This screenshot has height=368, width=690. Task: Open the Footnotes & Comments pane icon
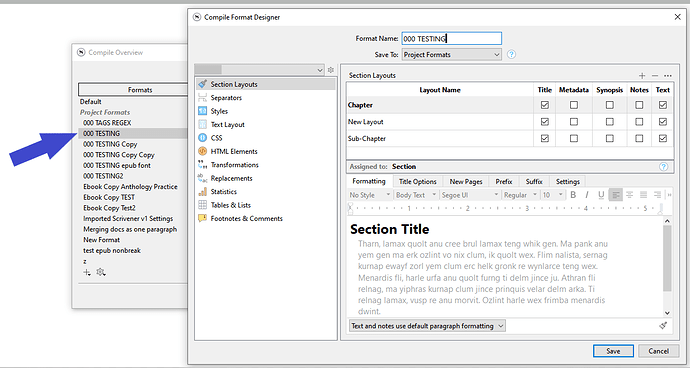(202, 218)
